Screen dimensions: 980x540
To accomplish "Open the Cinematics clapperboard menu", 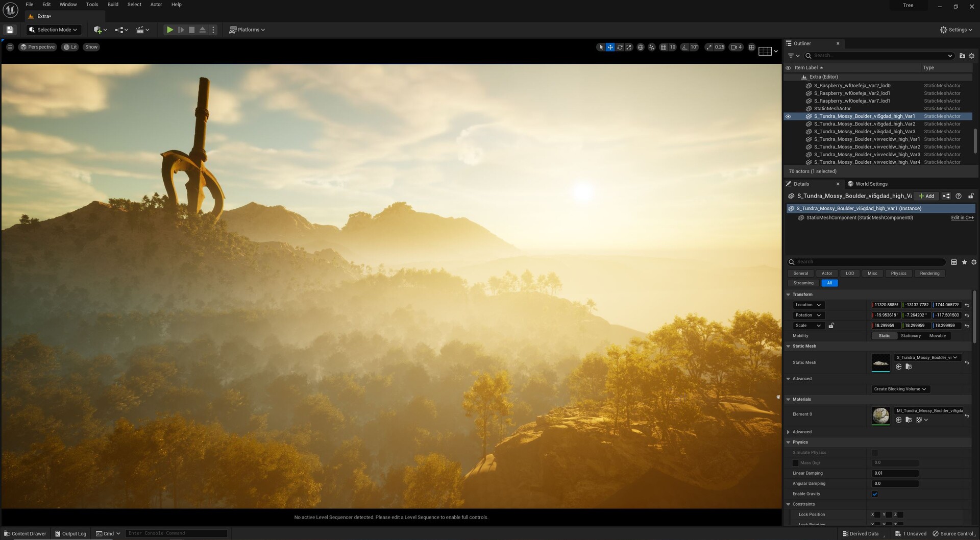I will tap(142, 30).
